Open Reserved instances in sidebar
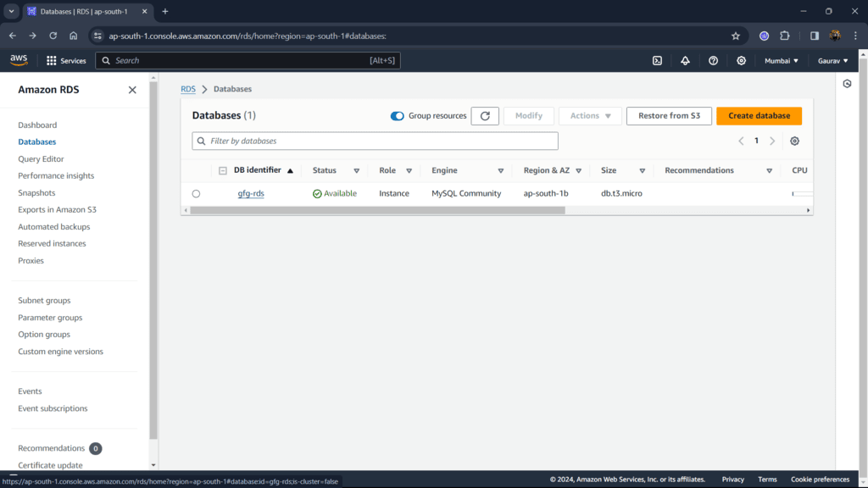Screen dimensions: 868x488 click(x=52, y=243)
